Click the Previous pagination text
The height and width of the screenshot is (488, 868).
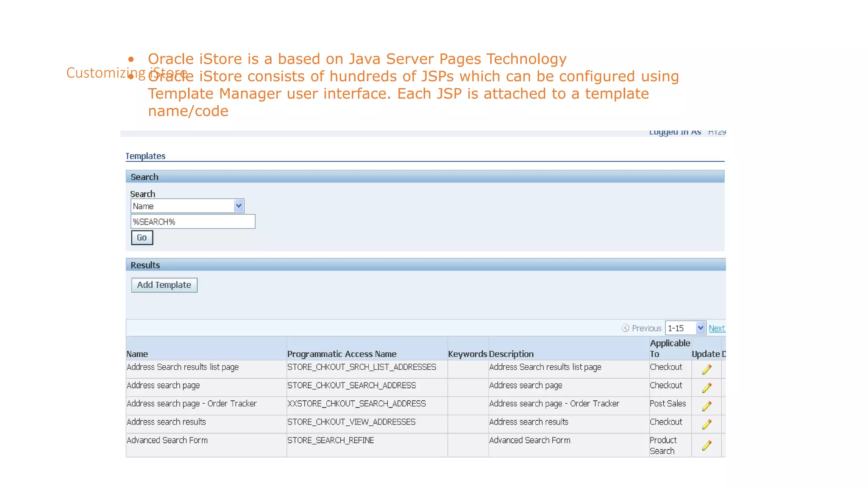tap(647, 328)
